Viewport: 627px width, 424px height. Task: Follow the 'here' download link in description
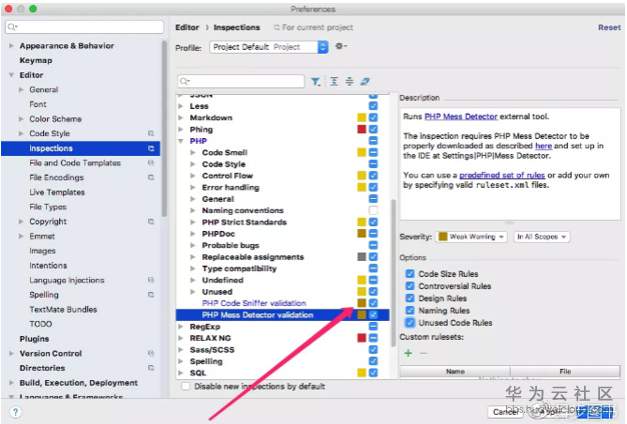[x=543, y=146]
